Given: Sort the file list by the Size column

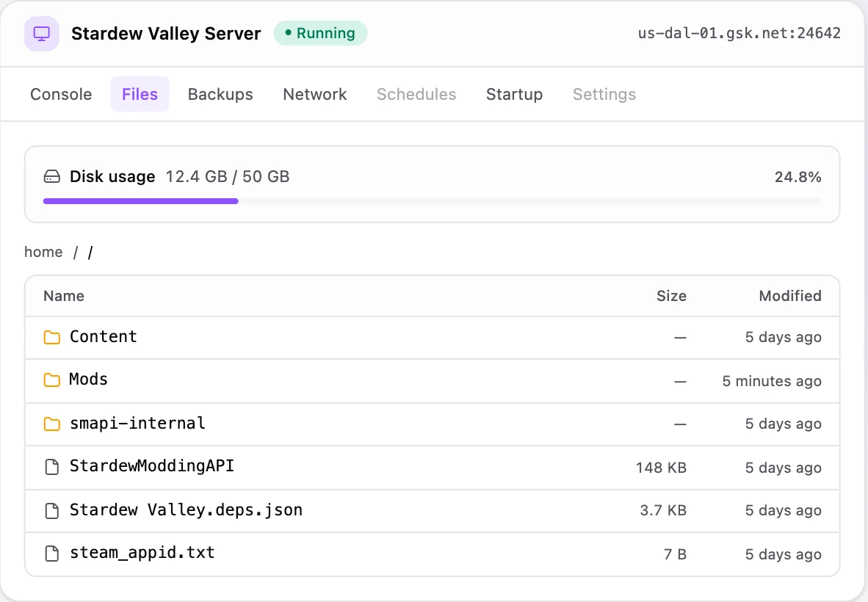Looking at the screenshot, I should coord(671,296).
